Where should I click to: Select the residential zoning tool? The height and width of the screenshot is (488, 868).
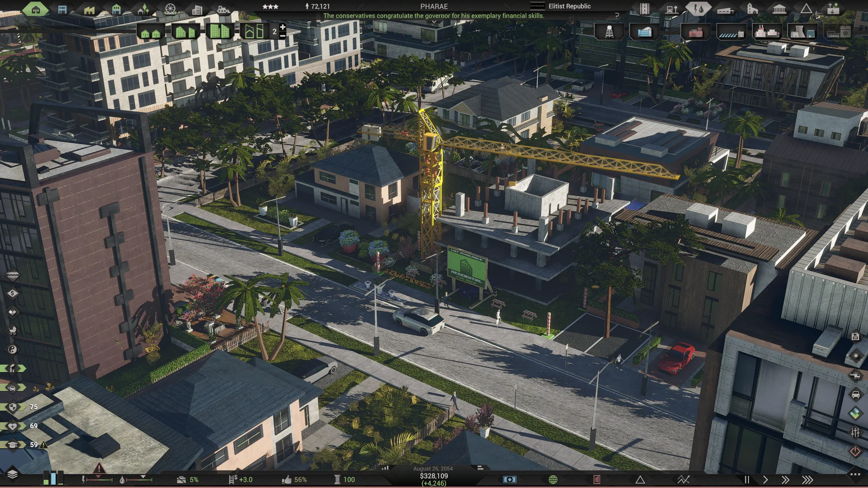(36, 8)
